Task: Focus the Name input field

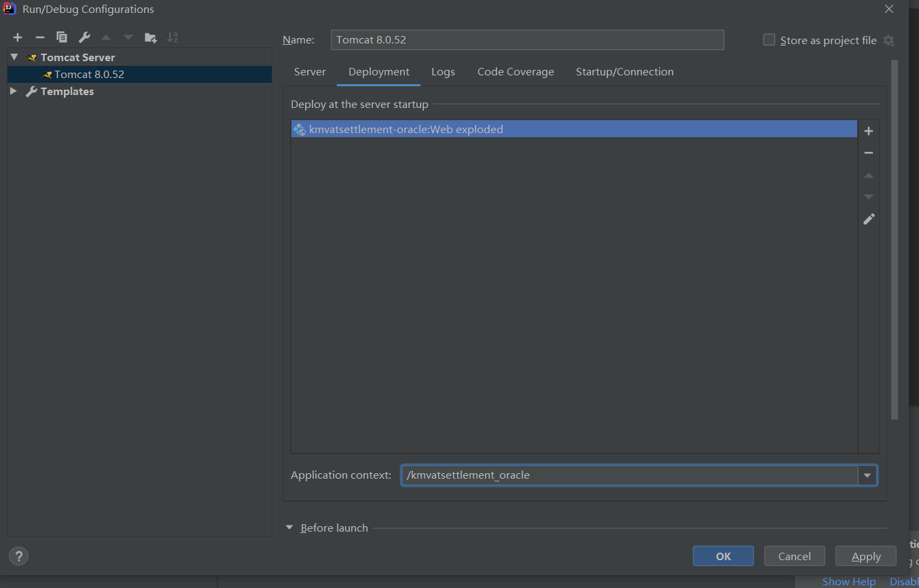Action: (x=527, y=40)
